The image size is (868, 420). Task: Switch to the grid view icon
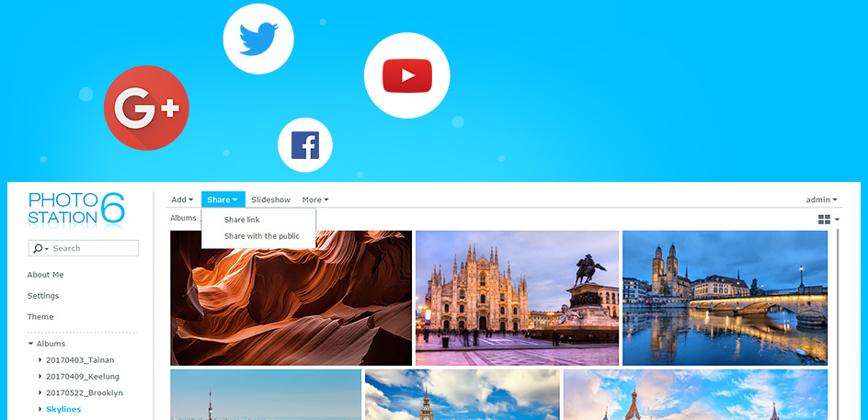tap(824, 219)
